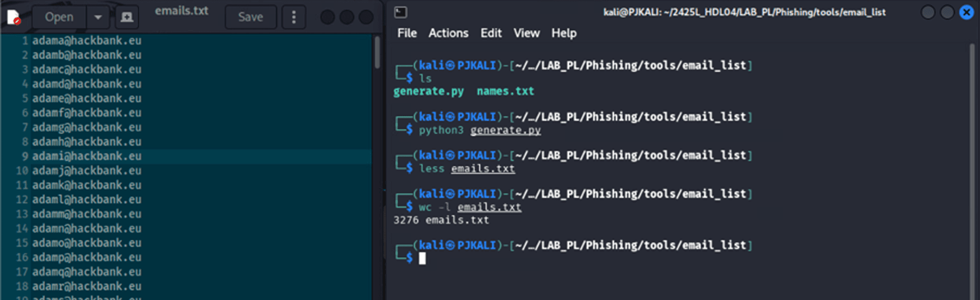
Task: Click the text editor vertical scrollbar
Action: point(377,53)
